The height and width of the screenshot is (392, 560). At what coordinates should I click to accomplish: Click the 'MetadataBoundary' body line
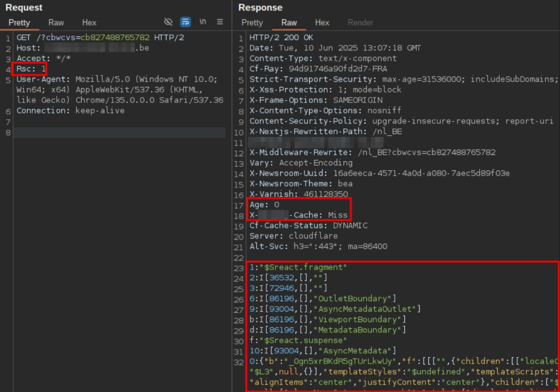point(328,330)
